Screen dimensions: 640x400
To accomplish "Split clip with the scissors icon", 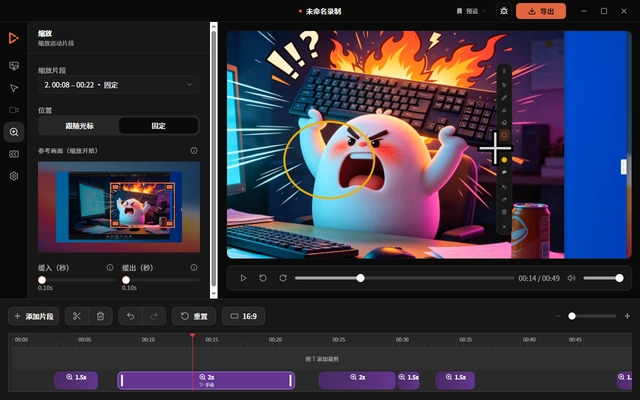I will (x=77, y=316).
